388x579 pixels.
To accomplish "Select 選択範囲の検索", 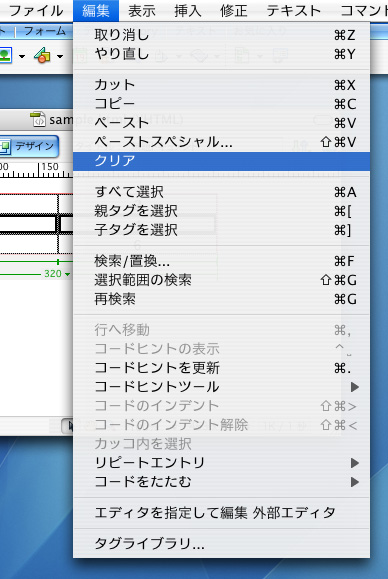I will pyautogui.click(x=222, y=281).
